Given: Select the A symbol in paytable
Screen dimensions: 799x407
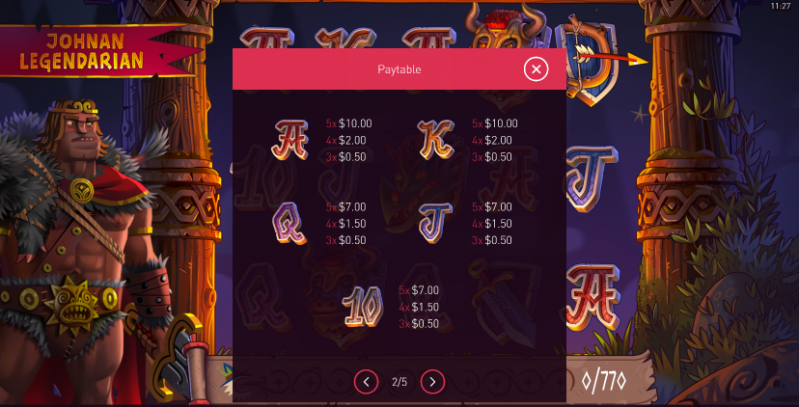Looking at the screenshot, I should 289,140.
